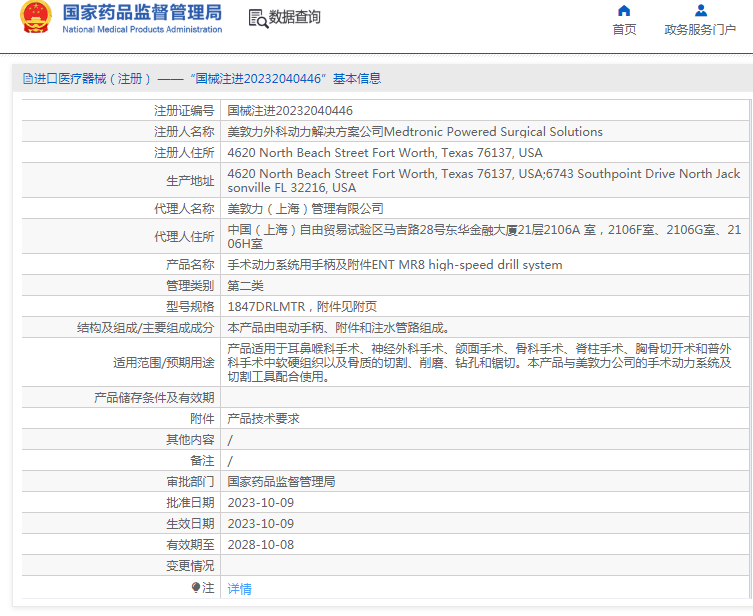Click the 批准日期 row label
Viewport: 753px width, 616px height.
[190, 503]
